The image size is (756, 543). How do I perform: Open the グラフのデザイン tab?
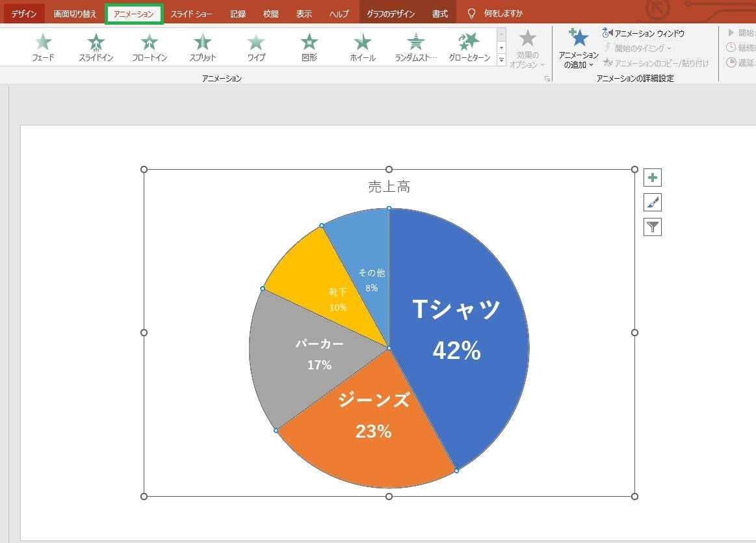tap(391, 14)
